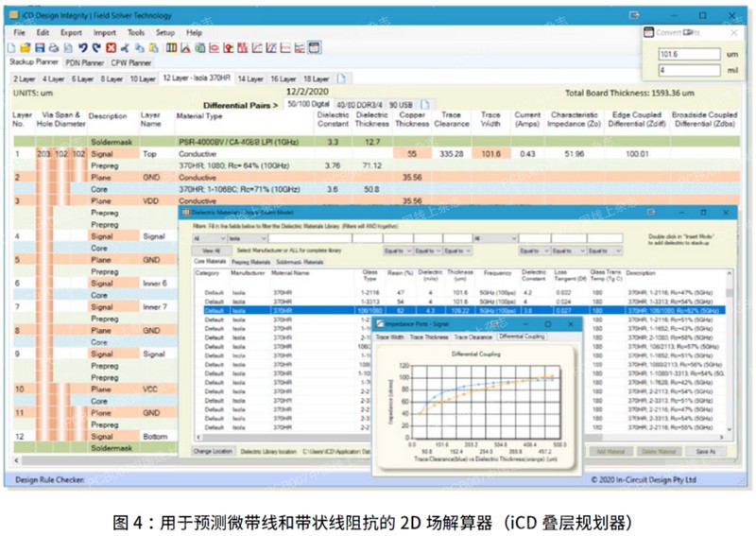
Task: Open the Export menu
Action: click(71, 32)
